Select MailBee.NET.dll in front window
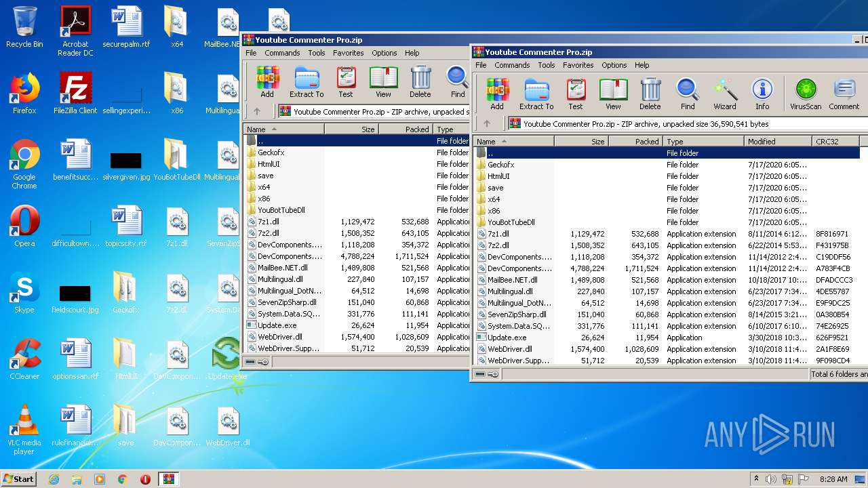868x488 pixels. (x=513, y=280)
